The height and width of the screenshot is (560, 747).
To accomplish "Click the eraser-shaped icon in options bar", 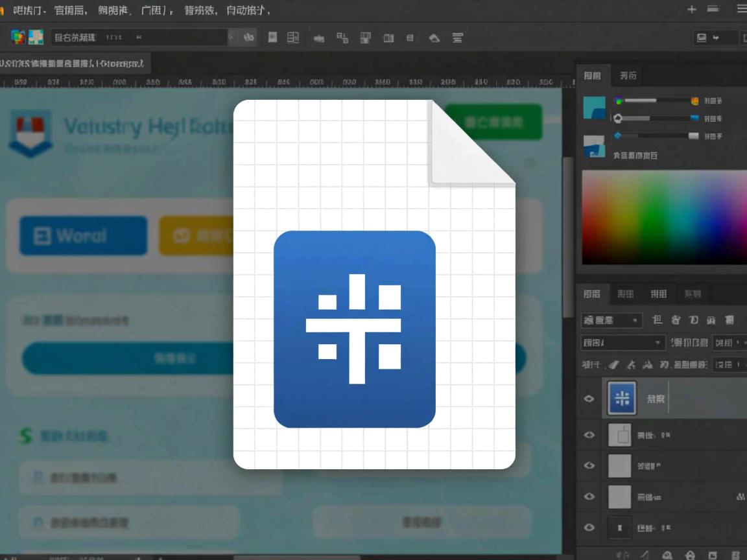I will (434, 38).
